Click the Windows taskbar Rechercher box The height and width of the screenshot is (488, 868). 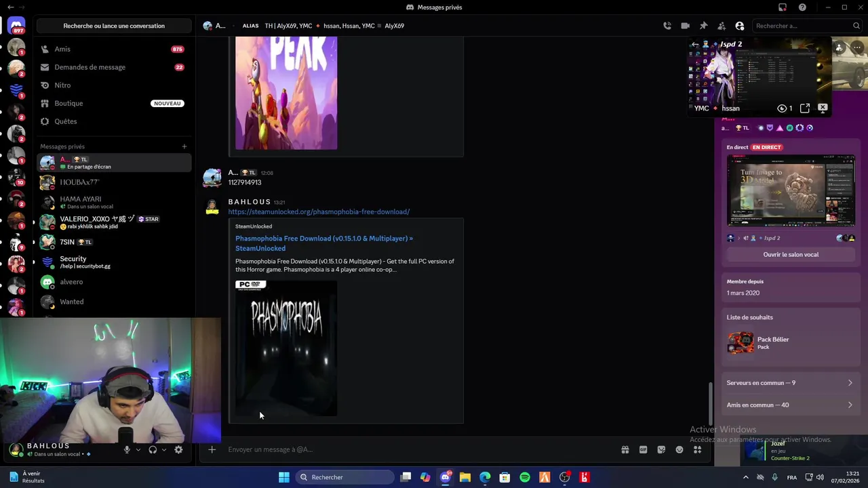(x=344, y=477)
